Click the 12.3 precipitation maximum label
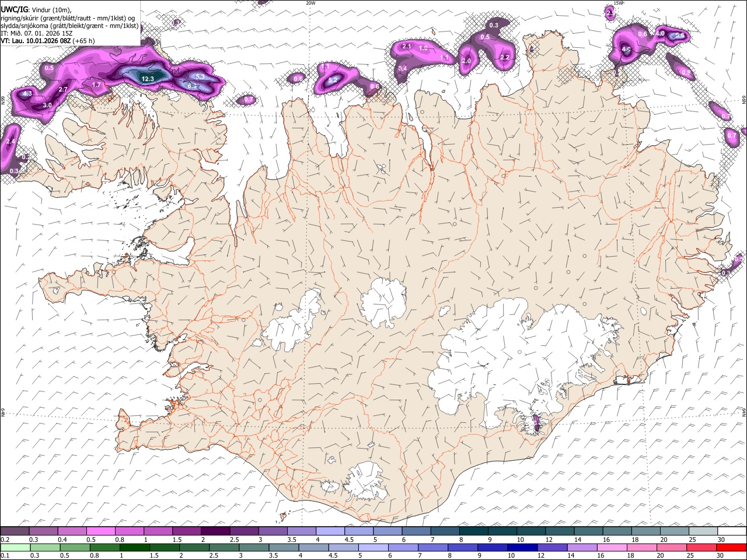The height and width of the screenshot is (560, 747). click(x=148, y=79)
